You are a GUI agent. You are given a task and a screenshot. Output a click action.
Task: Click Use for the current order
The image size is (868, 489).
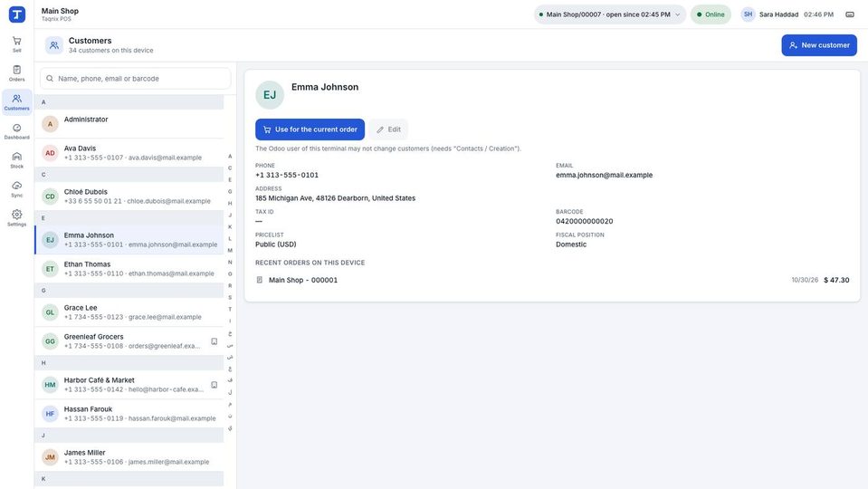(310, 129)
